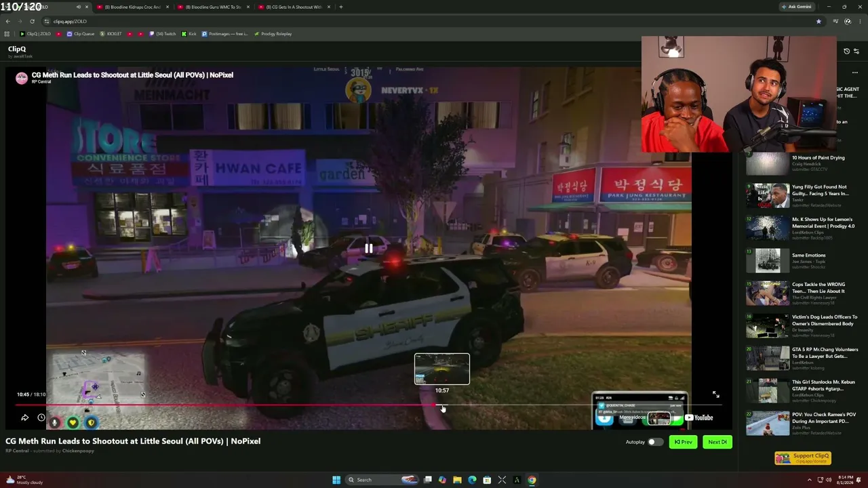Open the 'Prodigy Roleplay' bookmark
This screenshot has height=488, width=868.
coord(273,34)
